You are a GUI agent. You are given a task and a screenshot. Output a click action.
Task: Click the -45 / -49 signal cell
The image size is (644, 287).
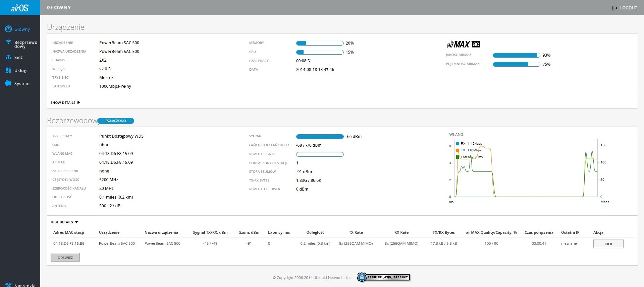tap(210, 243)
